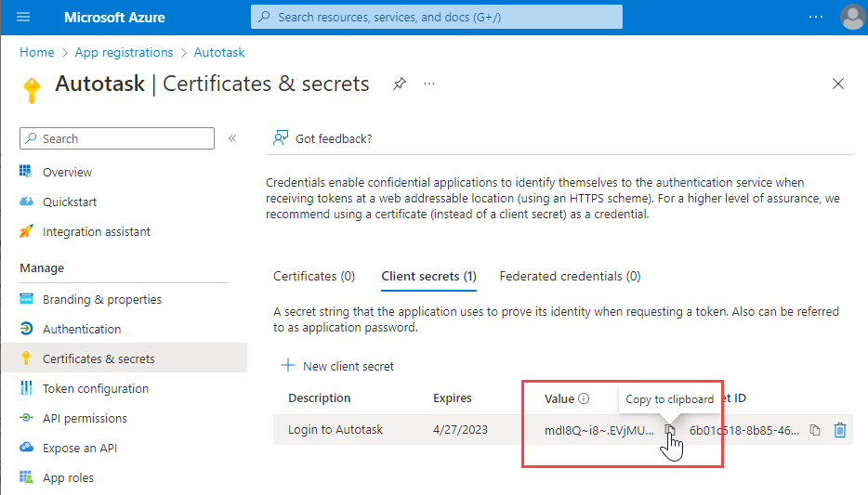Click the Token configuration bars icon
The height and width of the screenshot is (495, 868).
click(x=26, y=388)
